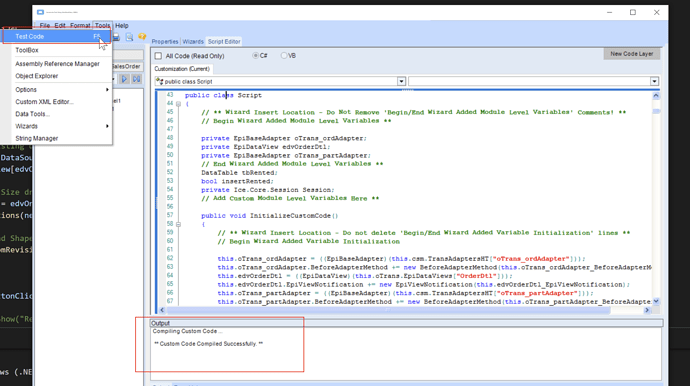Select the C# language radio button
The height and width of the screenshot is (386, 690).
coord(255,55)
